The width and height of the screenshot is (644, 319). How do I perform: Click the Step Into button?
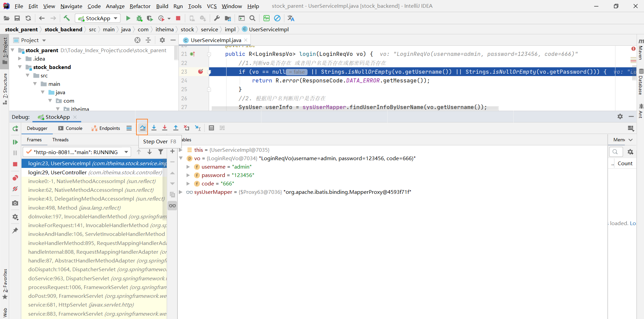coord(154,128)
